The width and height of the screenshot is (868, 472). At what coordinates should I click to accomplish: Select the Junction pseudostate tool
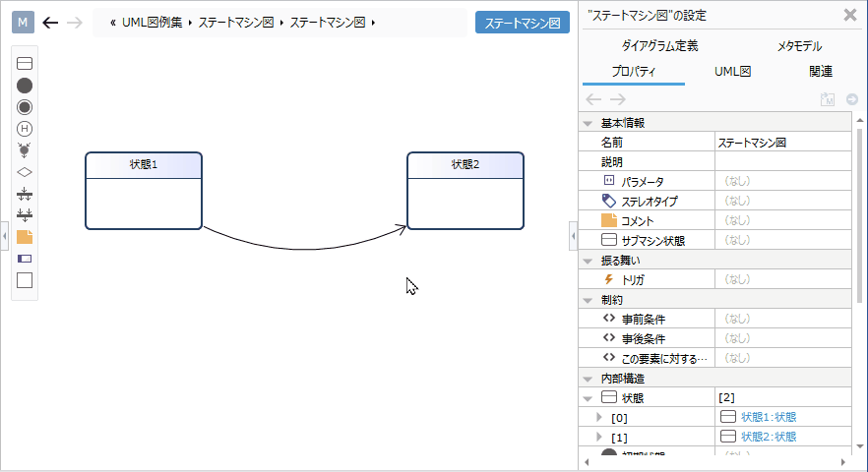tap(25, 149)
